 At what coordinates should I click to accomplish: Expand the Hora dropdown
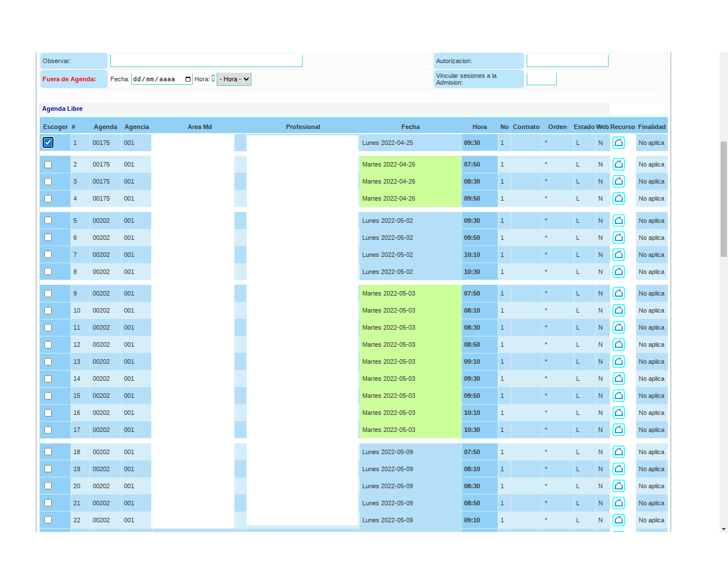click(234, 79)
